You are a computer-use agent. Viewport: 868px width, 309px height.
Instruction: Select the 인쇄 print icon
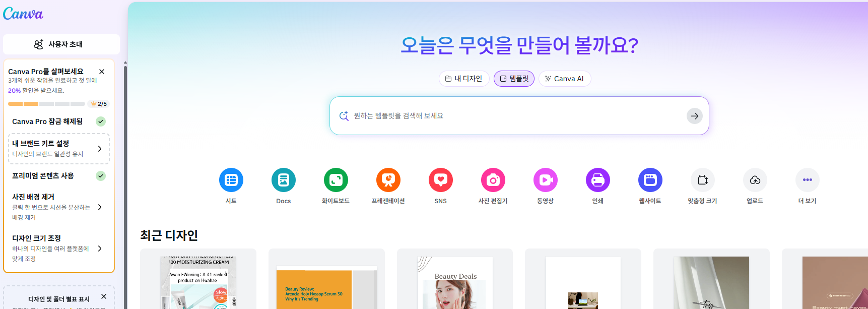(598, 180)
